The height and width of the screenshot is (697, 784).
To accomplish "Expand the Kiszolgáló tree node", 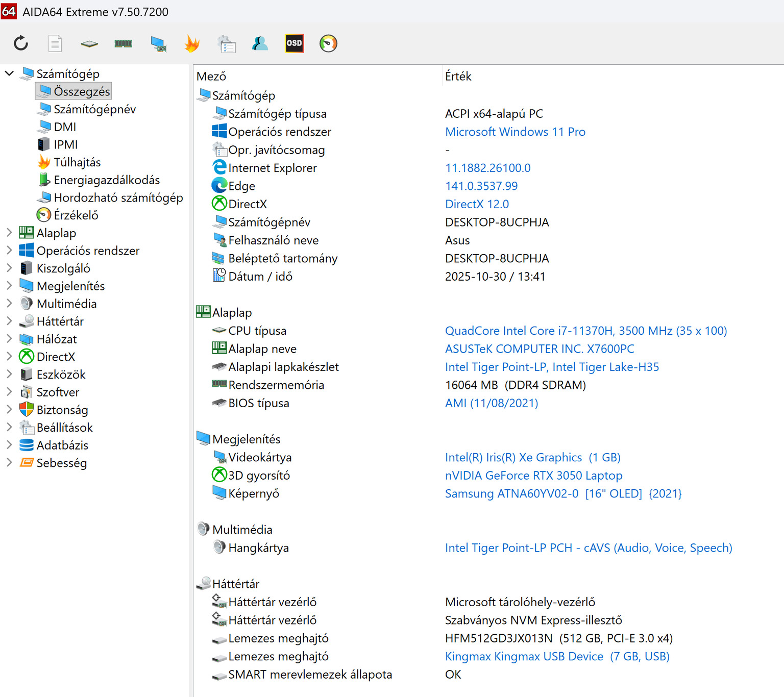I will coord(9,268).
